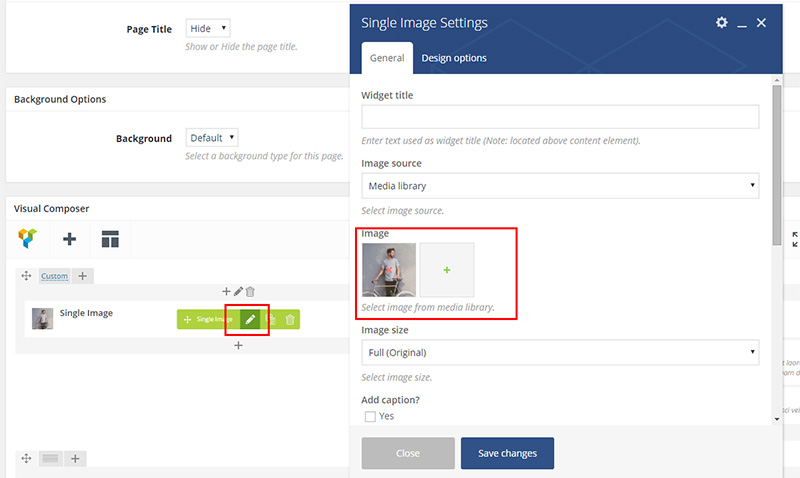Image resolution: width=800 pixels, height=478 pixels.
Task: Click the add element plus icon in toolbar
Action: click(69, 239)
